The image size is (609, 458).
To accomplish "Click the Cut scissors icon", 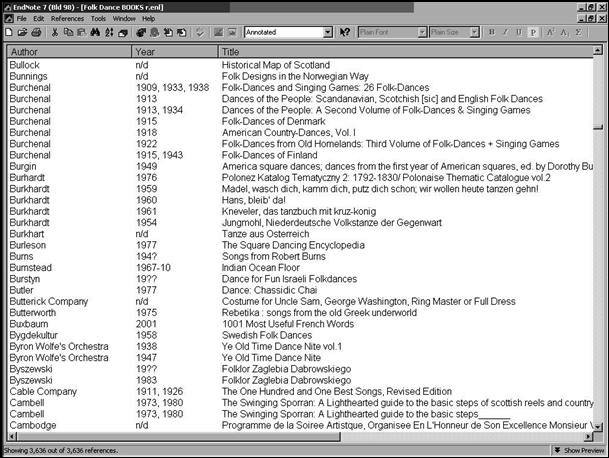I will click(55, 32).
